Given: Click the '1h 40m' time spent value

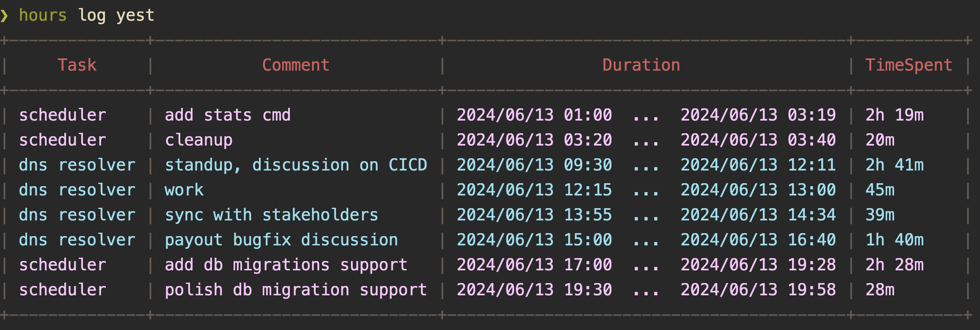Looking at the screenshot, I should [x=894, y=240].
